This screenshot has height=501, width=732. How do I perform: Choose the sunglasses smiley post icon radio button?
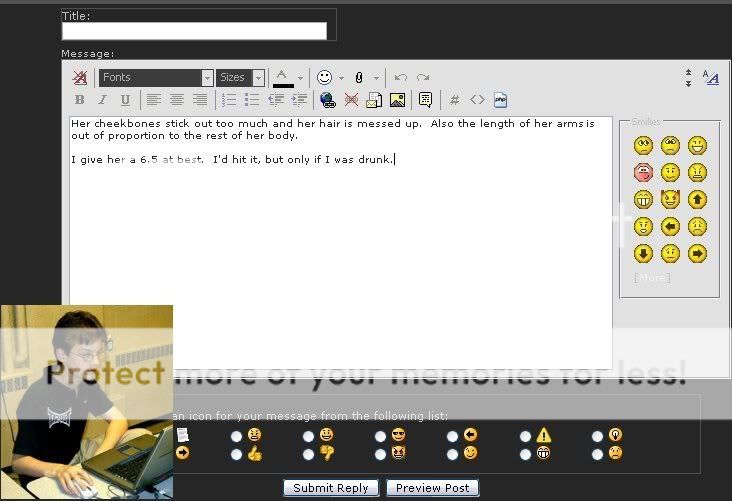[x=381, y=436]
